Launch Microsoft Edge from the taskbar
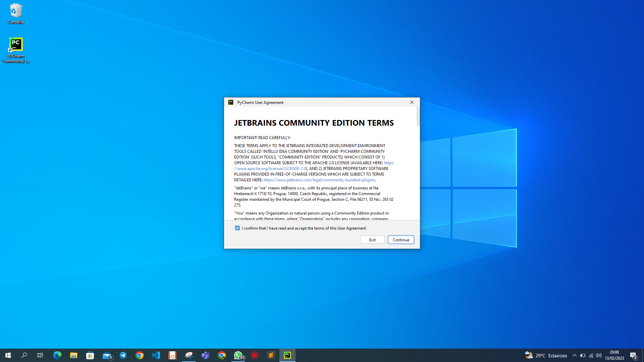The height and width of the screenshot is (362, 644). (x=57, y=355)
